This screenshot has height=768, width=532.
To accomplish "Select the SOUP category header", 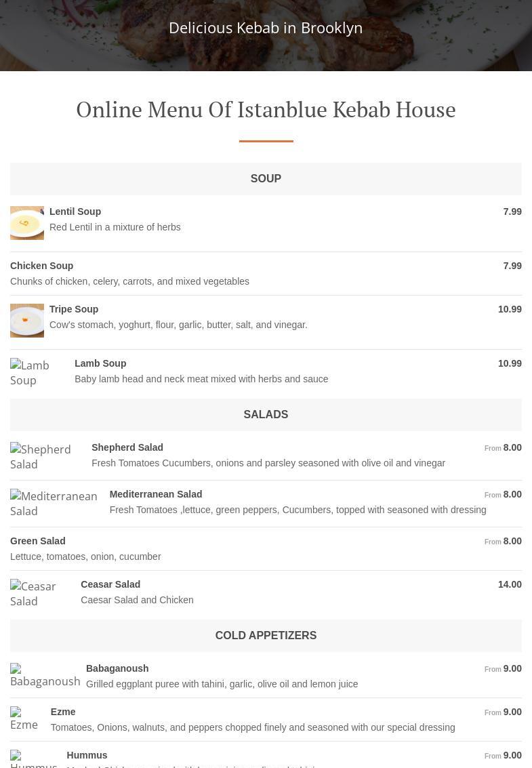I will (266, 179).
